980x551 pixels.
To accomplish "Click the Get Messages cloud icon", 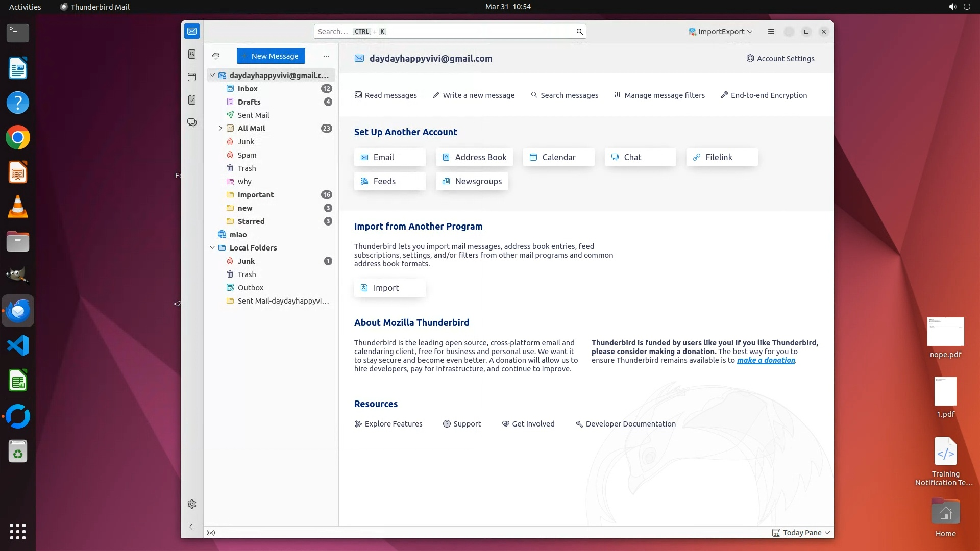I will tap(216, 56).
